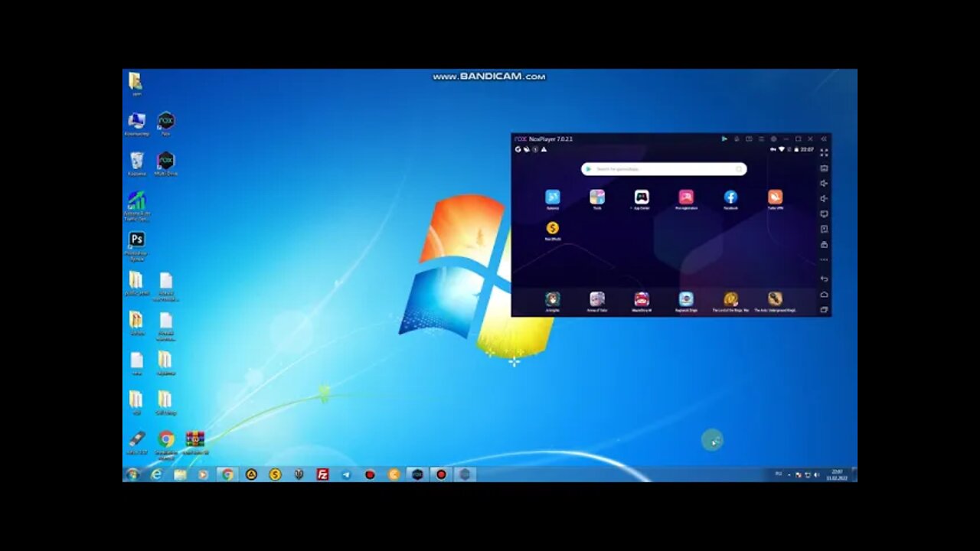Open the Multi-Drive desktop shortcut

click(x=166, y=164)
